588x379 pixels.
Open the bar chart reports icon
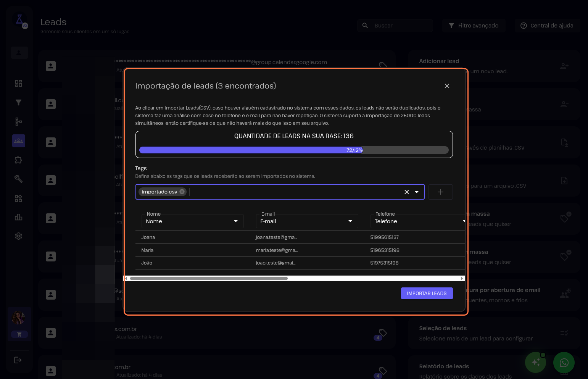[x=18, y=217]
